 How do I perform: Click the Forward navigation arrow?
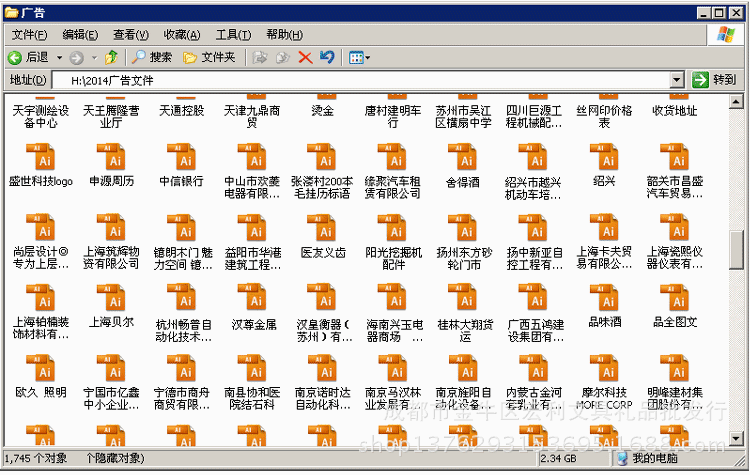(x=76, y=58)
